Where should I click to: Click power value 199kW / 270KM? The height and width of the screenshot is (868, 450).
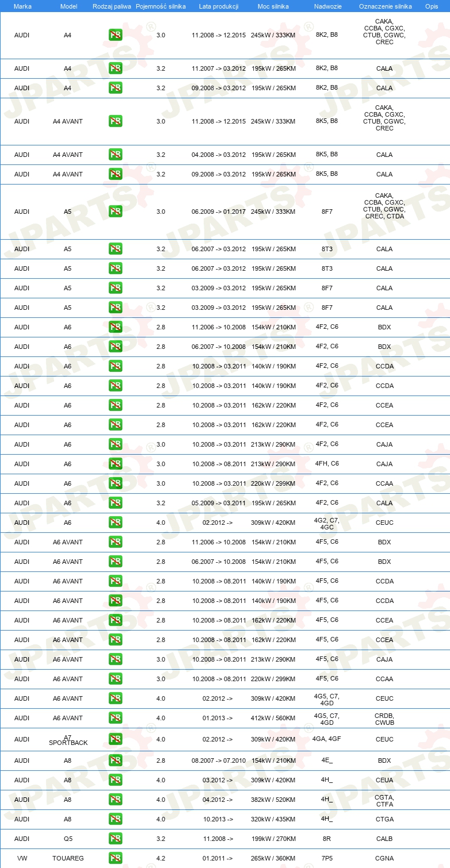click(273, 839)
